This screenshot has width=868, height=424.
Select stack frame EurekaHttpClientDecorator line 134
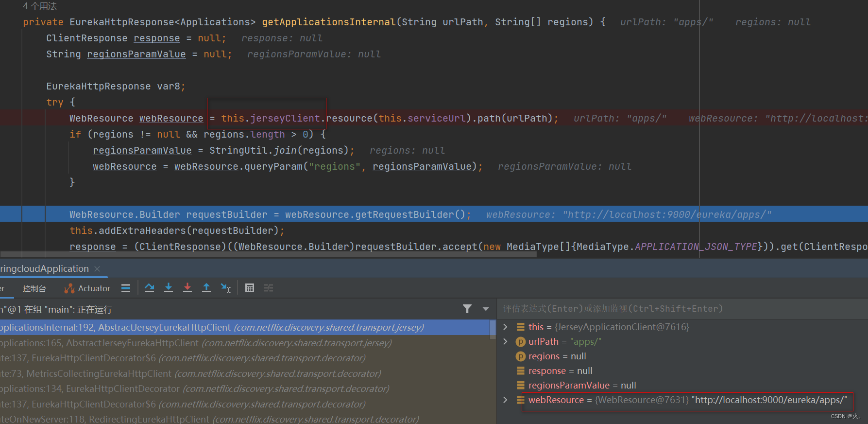244,389
